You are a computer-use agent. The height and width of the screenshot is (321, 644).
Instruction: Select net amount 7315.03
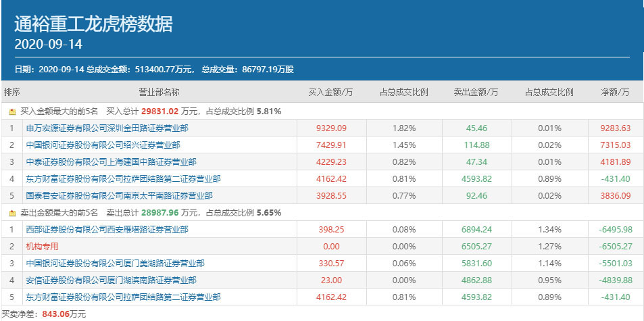click(615, 145)
